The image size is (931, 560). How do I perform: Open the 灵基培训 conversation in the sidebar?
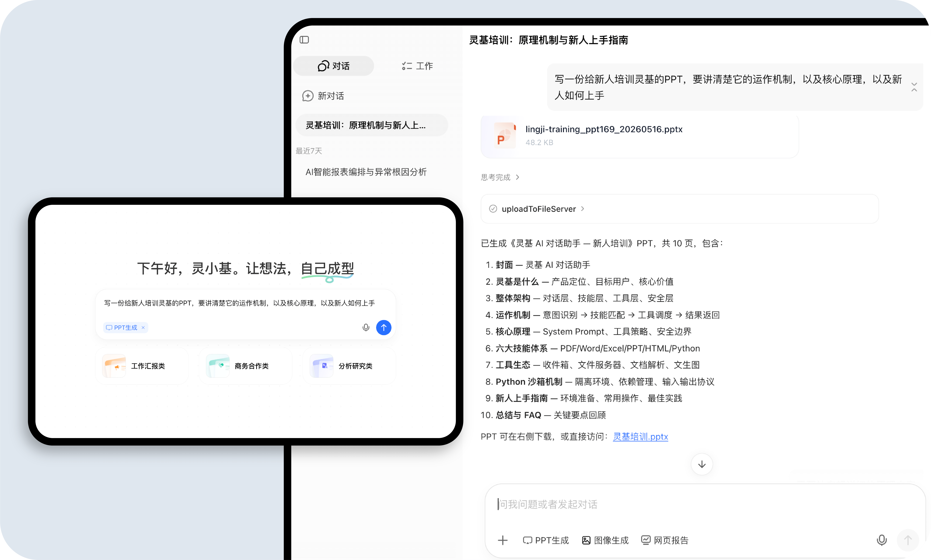(x=372, y=125)
